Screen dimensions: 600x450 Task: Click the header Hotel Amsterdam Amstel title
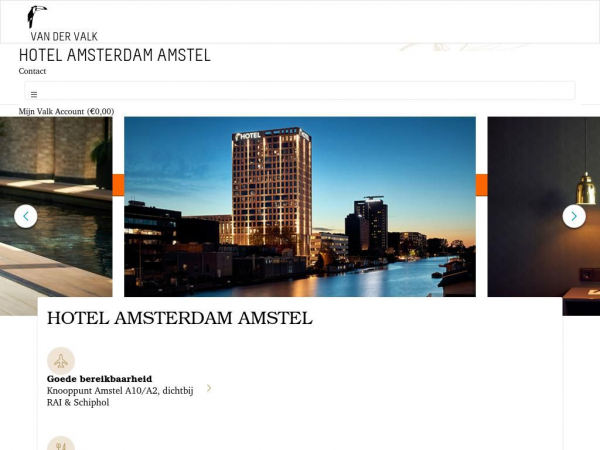click(x=114, y=55)
